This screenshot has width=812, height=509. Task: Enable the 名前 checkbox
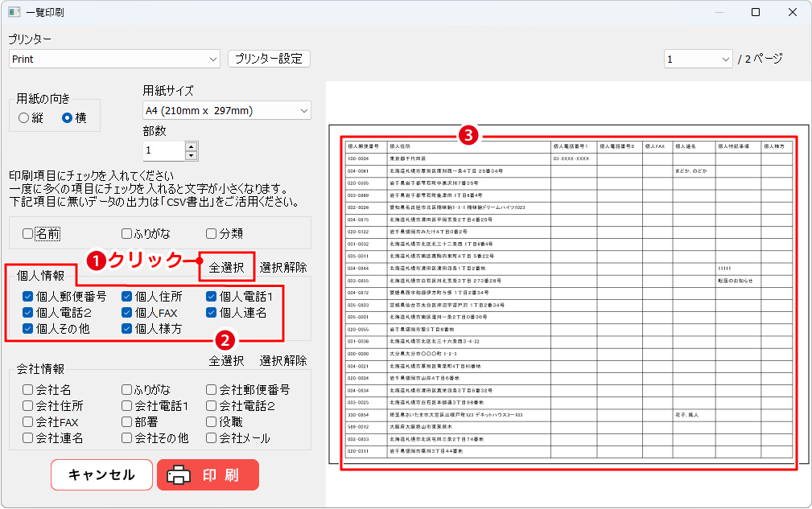(x=28, y=234)
